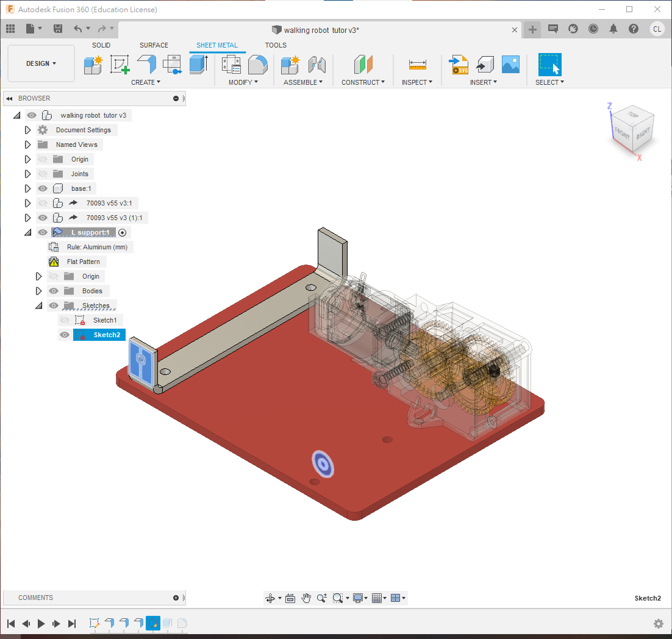Viewport: 672px width, 639px height.
Task: Open the MODIFY menu
Action: coord(243,82)
